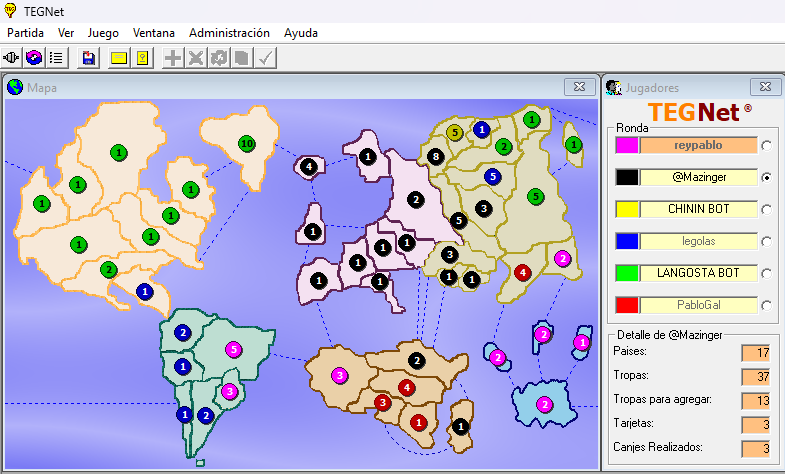Click the plug connection icon in toolbar
Image resolution: width=785 pixels, height=474 pixels.
[x=13, y=58]
